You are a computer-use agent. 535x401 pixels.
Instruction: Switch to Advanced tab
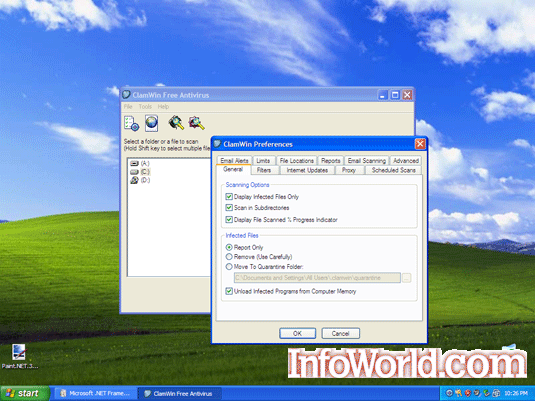[405, 160]
